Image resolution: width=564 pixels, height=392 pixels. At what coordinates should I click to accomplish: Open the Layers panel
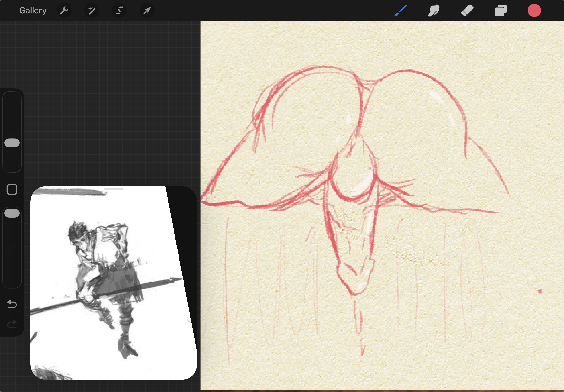501,11
